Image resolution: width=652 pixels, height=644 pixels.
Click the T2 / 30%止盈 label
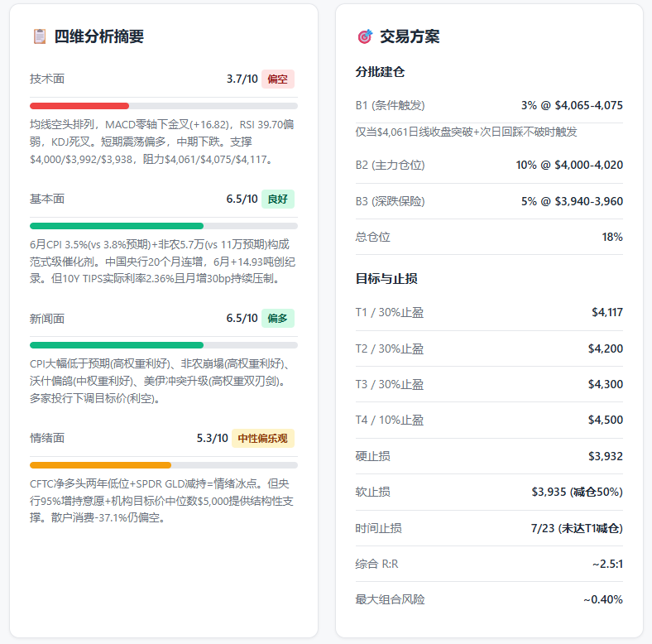tap(390, 348)
